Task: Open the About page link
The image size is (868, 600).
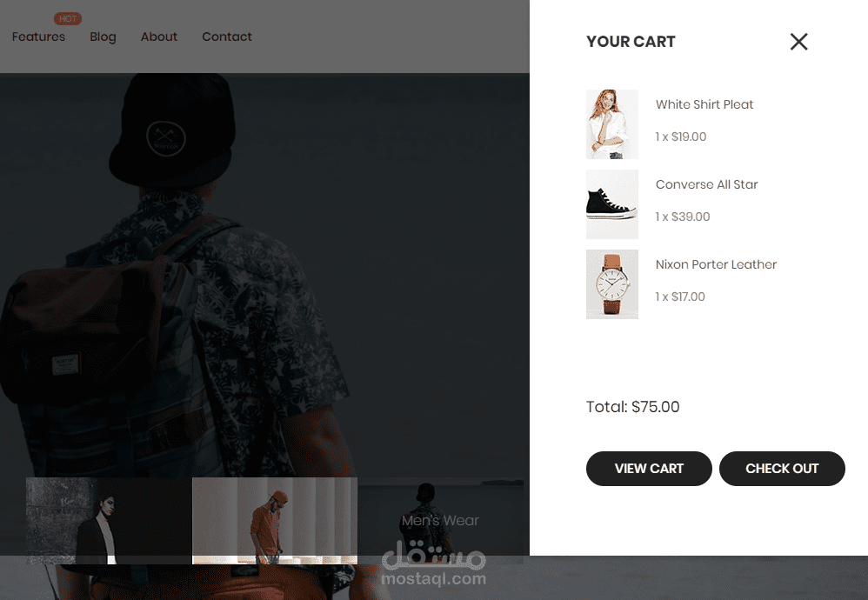Action: click(159, 37)
